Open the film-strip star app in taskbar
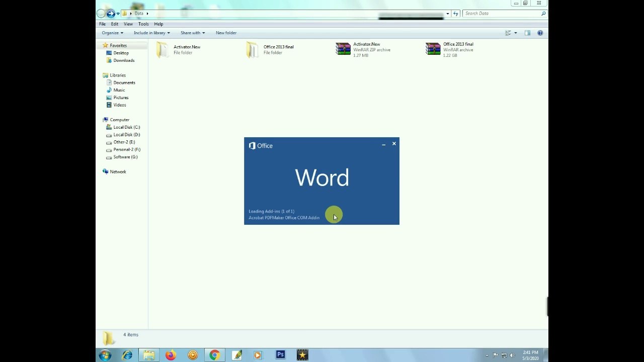644x362 pixels. (302, 355)
